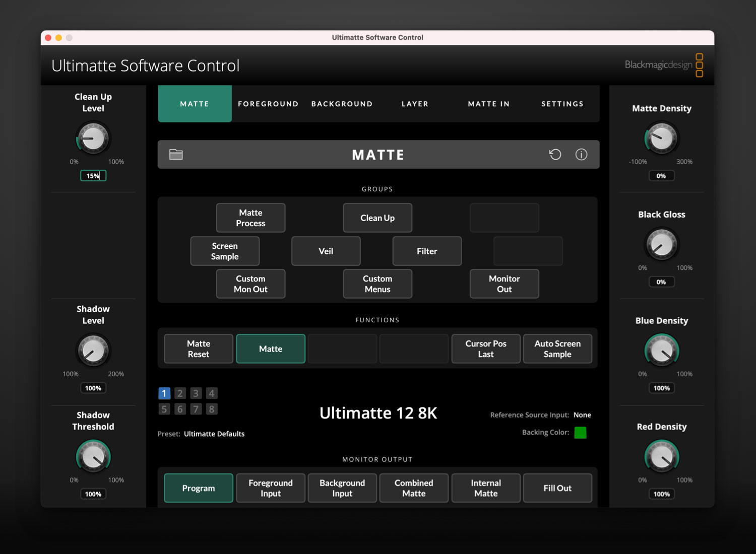Image resolution: width=756 pixels, height=554 pixels.
Task: Click the Blackmagicdesign logo
Action: pos(664,65)
